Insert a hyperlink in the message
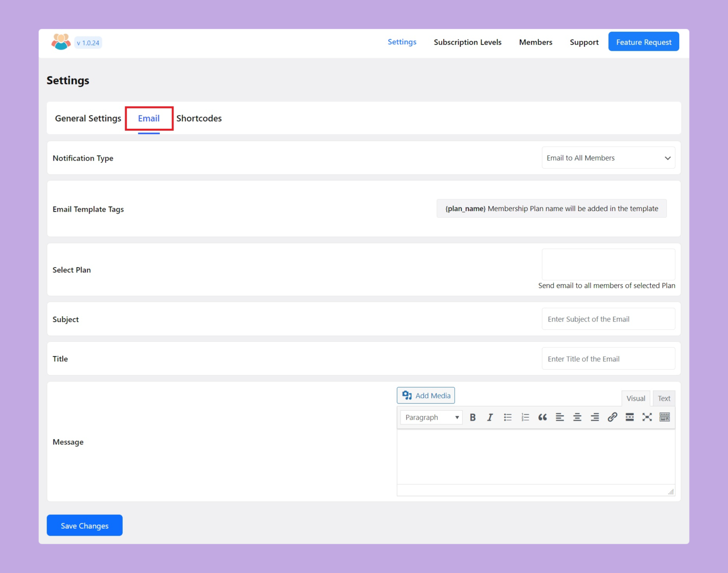Viewport: 728px width, 573px height. pos(612,417)
